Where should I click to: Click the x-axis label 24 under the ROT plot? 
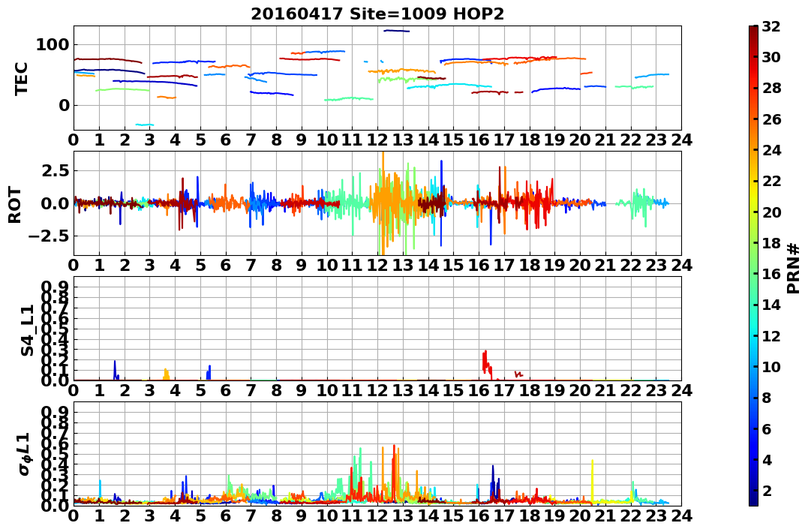pos(681,265)
